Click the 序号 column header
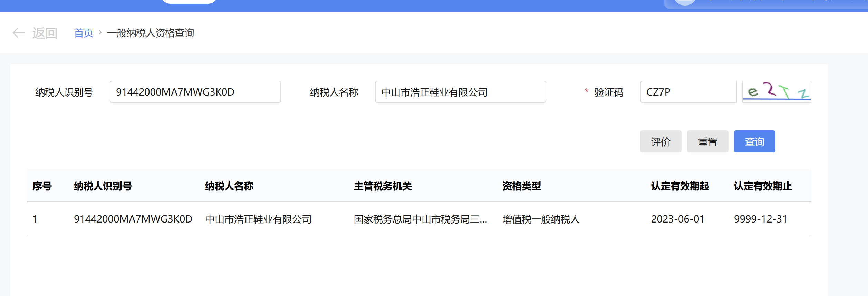 pyautogui.click(x=42, y=186)
